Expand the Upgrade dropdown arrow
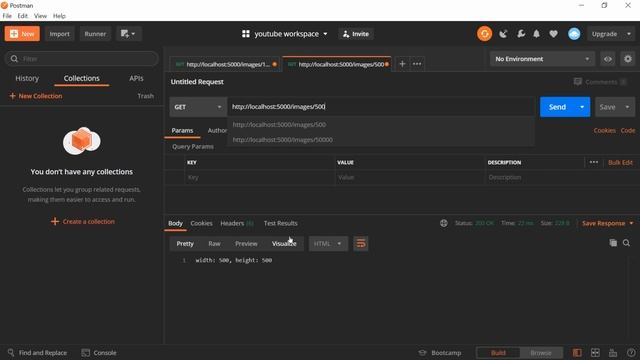 coord(629,34)
